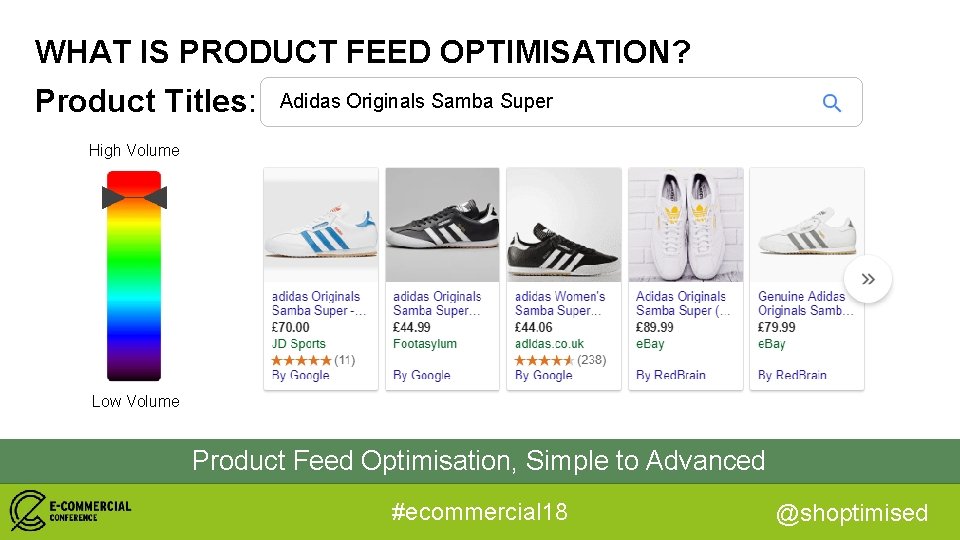Open the £70.00 adidas Originals Samba Super title link

coord(318,304)
